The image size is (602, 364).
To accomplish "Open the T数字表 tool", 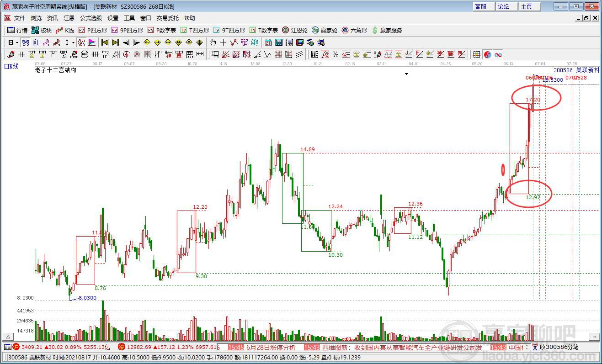I will click(x=263, y=30).
